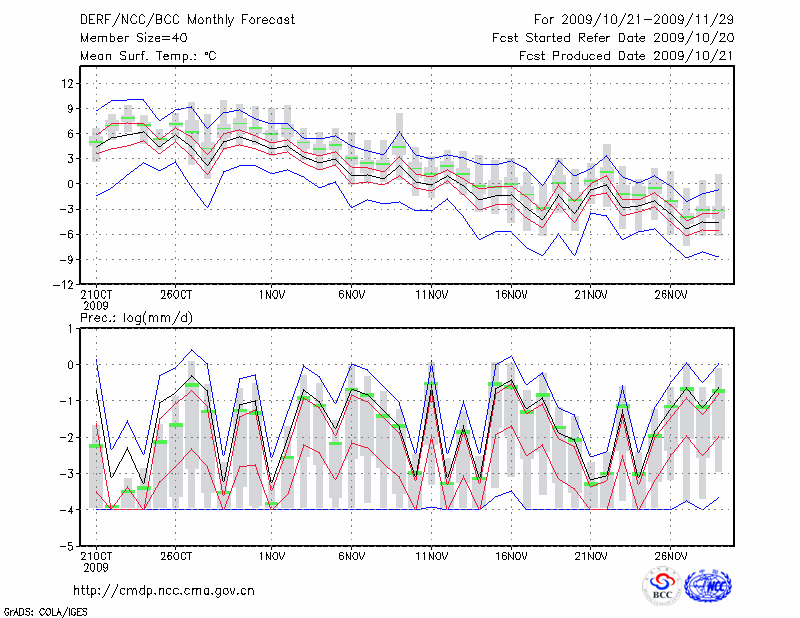Click 16NOV label under the temperature chart
This screenshot has width=800, height=618.
511,295
